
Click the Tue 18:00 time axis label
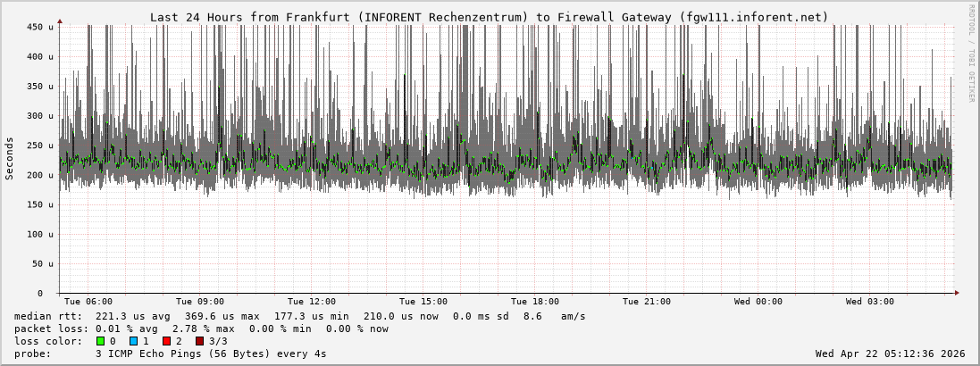click(535, 302)
